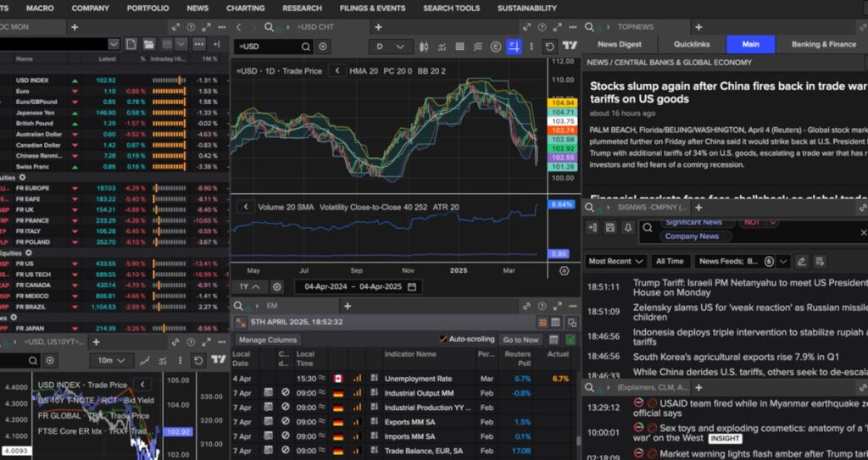Maximize =USD CHT panel with expand arrows

tap(558, 26)
